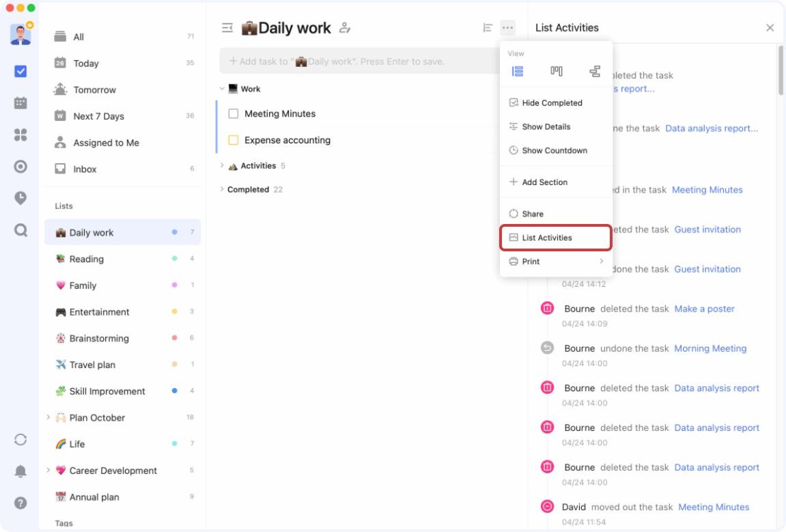786x532 pixels.
Task: Collapse the Work section
Action: pos(221,88)
